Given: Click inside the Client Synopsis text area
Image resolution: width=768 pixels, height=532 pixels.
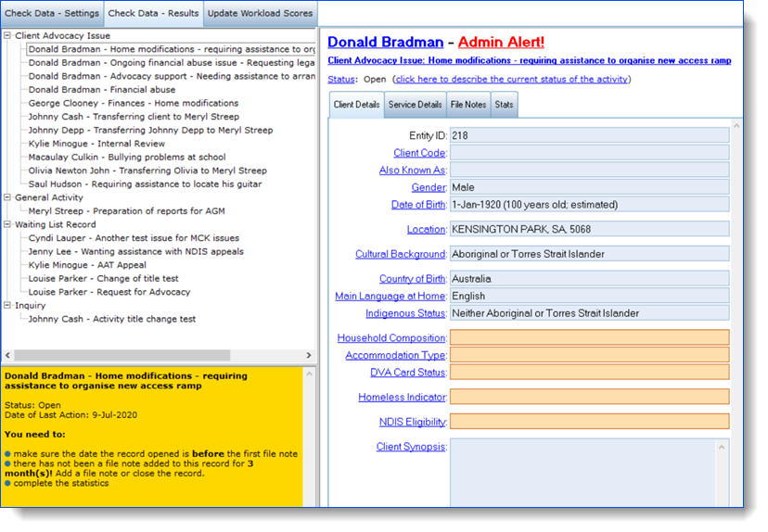Looking at the screenshot, I should (582, 473).
